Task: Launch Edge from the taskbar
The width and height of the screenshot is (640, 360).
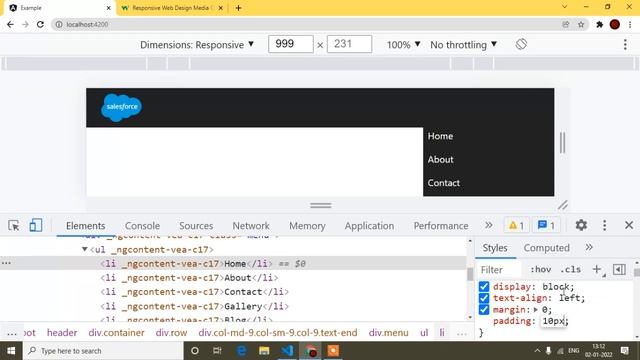Action: pyautogui.click(x=241, y=351)
